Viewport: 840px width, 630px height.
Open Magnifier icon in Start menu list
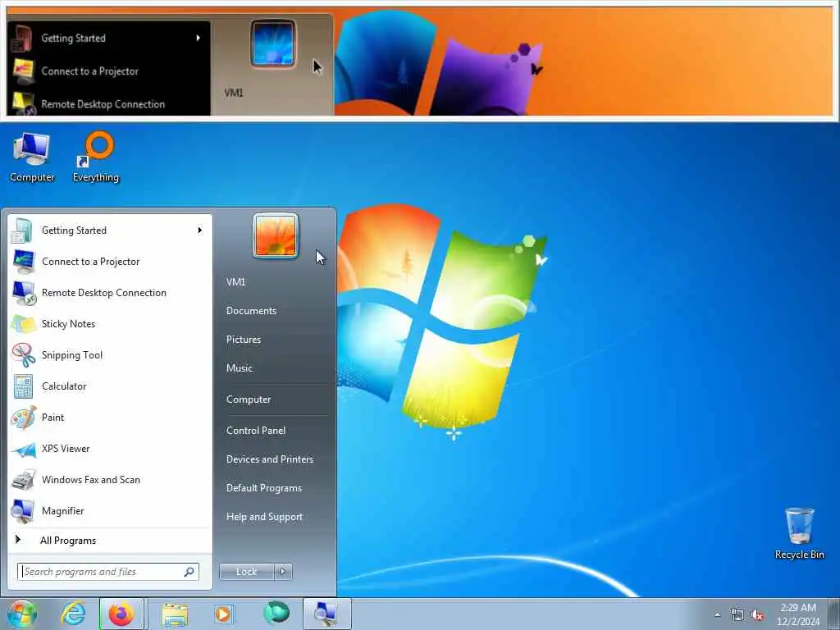point(23,511)
